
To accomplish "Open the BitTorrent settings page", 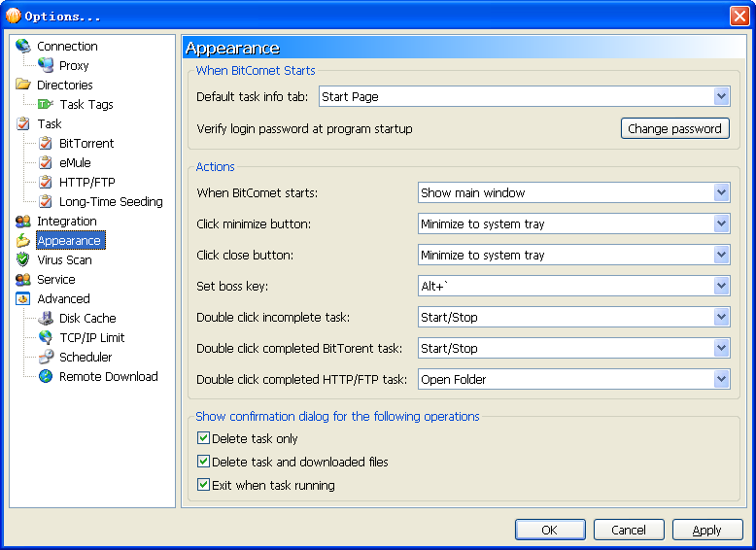I will [86, 143].
